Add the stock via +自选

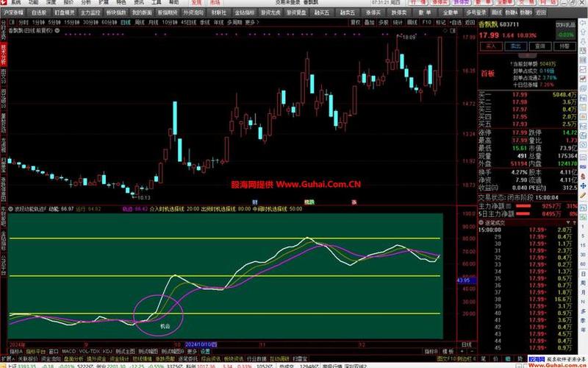[455, 23]
